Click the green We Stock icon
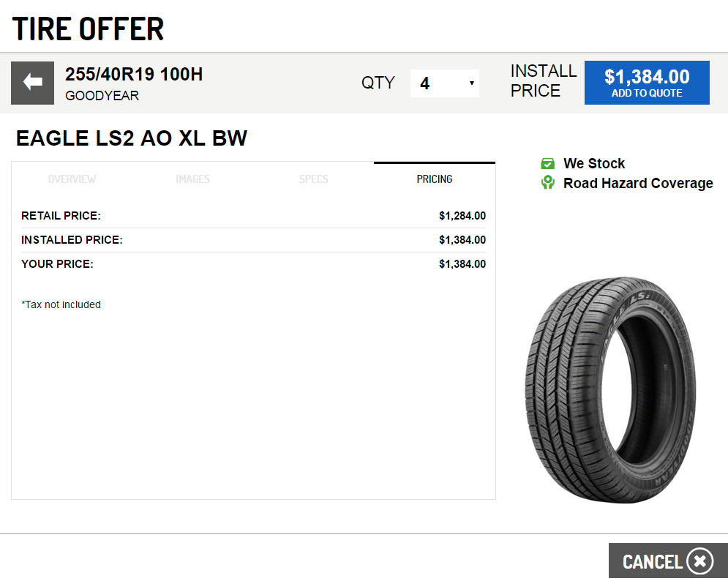This screenshot has height=584, width=728. 547,163
